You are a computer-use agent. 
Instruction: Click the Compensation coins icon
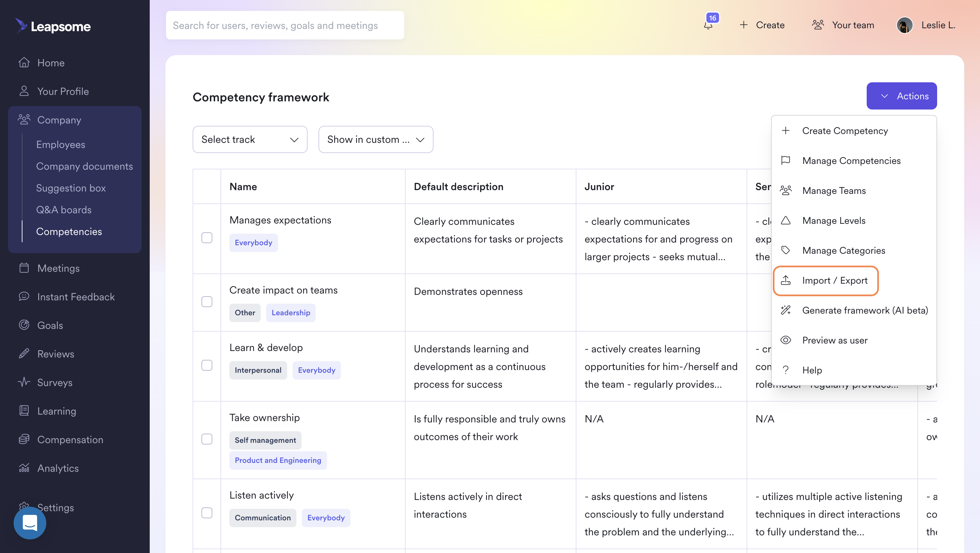[24, 439]
